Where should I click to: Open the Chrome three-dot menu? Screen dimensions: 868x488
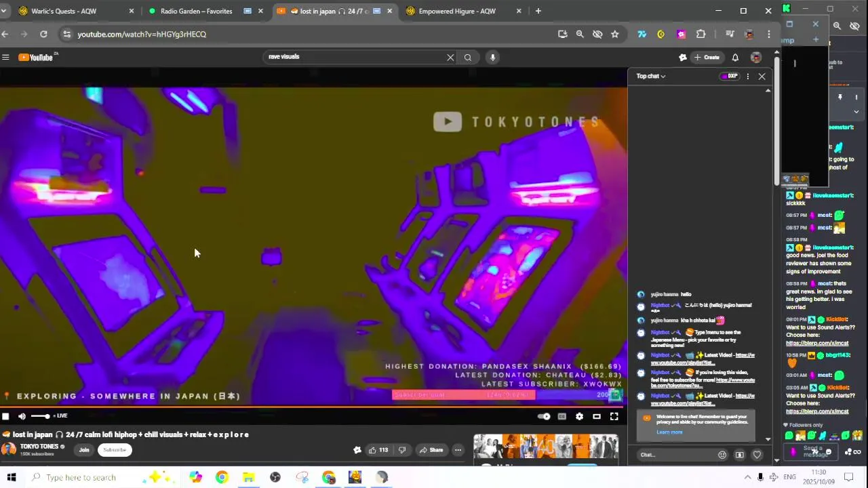point(768,34)
